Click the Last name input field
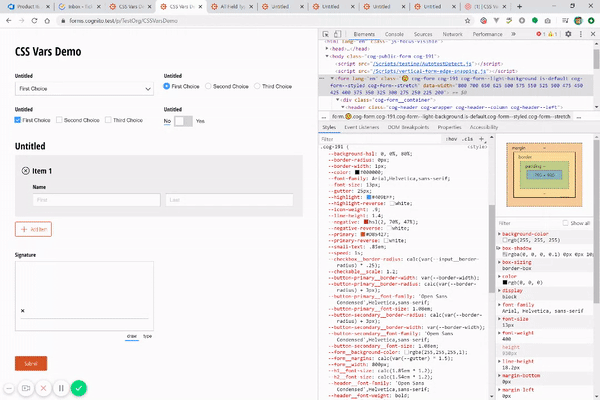This screenshot has width=600, height=400. (x=229, y=200)
